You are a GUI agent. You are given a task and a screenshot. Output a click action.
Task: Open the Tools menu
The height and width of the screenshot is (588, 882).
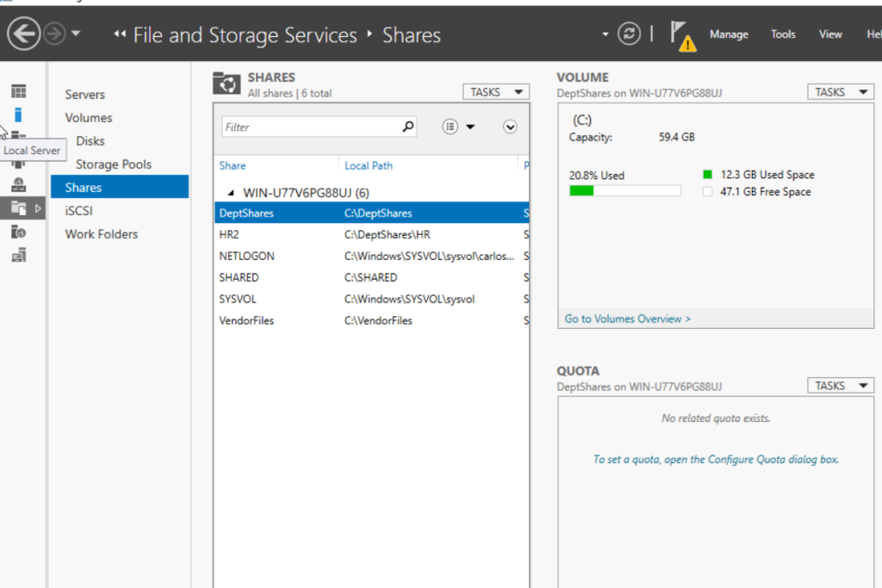(x=783, y=34)
